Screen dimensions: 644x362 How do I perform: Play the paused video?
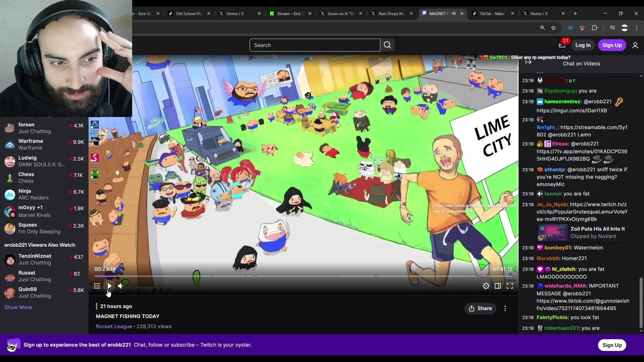(109, 286)
